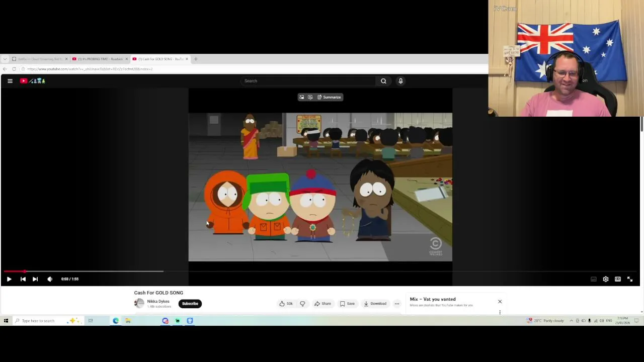The width and height of the screenshot is (644, 362).
Task: Open more actions three-dot menu
Action: [397, 304]
